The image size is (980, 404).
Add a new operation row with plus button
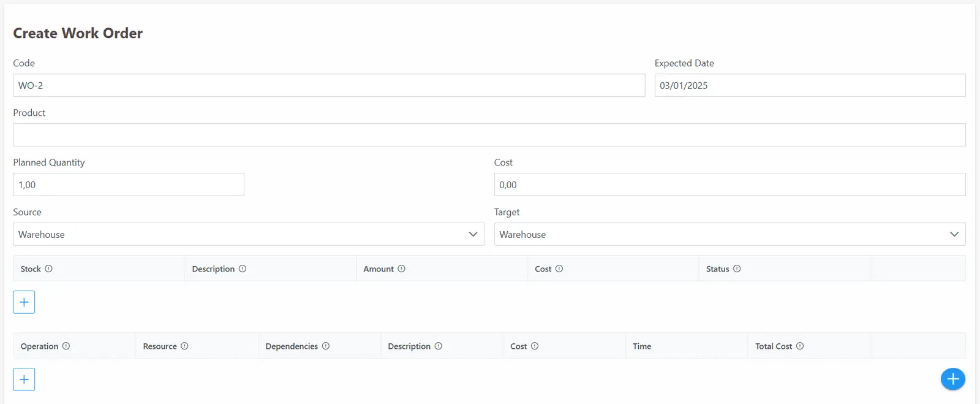(x=24, y=379)
